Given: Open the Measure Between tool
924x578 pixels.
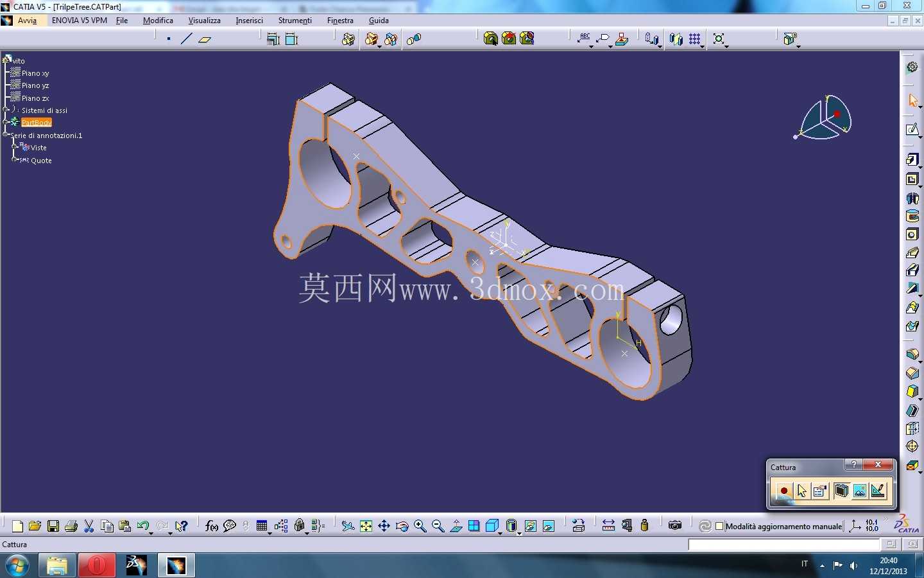Looking at the screenshot, I should tap(609, 525).
